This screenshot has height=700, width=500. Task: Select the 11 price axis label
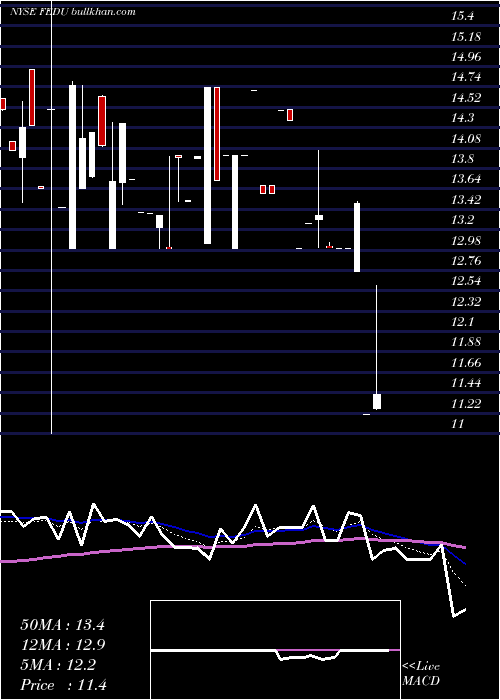(458, 424)
